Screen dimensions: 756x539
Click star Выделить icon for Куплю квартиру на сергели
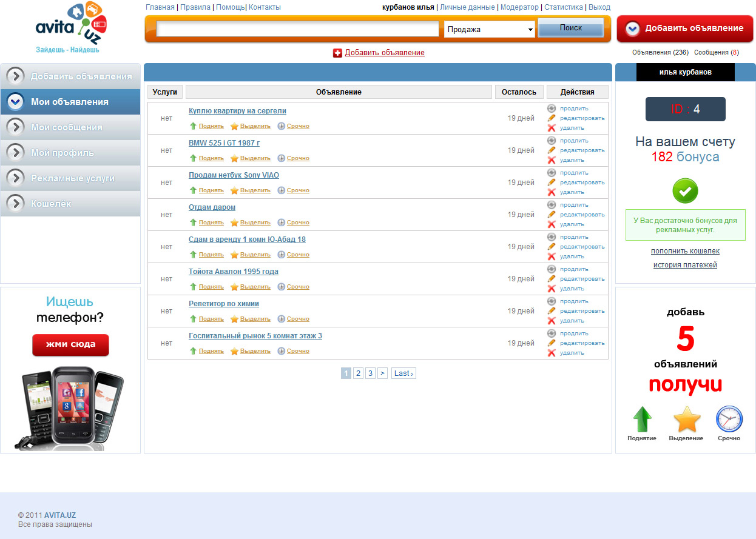click(234, 126)
